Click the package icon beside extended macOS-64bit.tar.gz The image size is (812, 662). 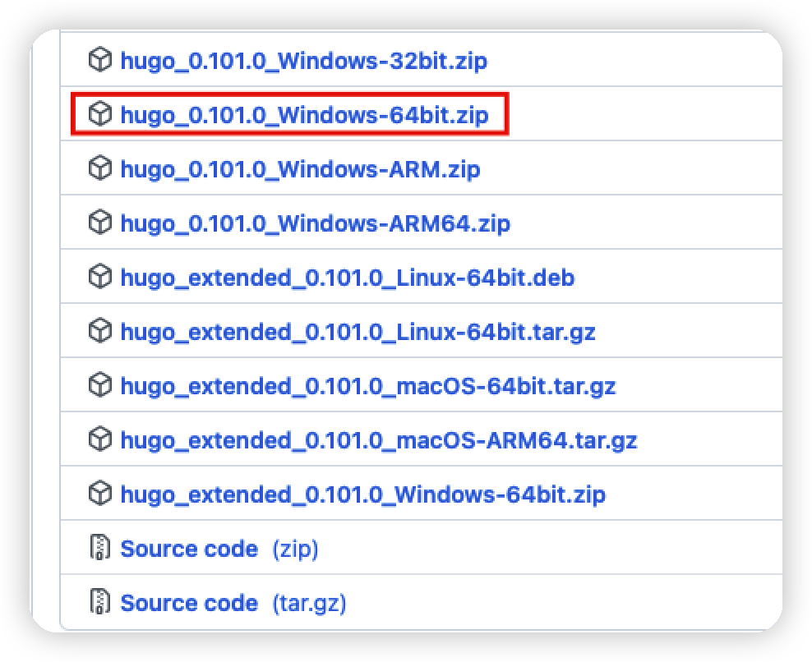[x=99, y=385]
